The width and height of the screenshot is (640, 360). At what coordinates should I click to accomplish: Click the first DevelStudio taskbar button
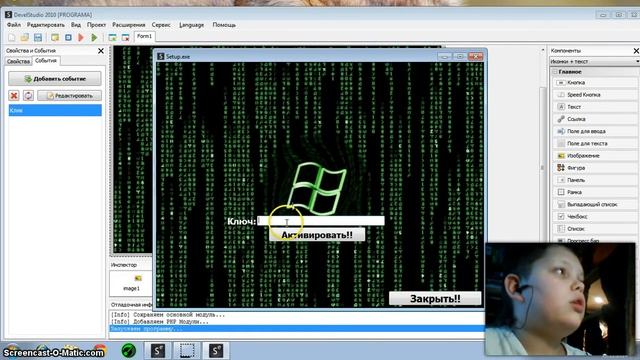pos(158,351)
